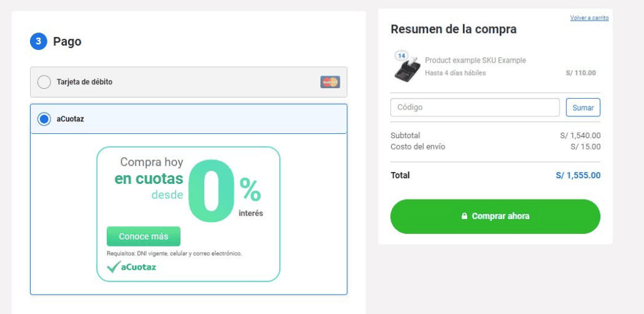
Task: Apply the code with the Sumar button
Action: coord(583,108)
